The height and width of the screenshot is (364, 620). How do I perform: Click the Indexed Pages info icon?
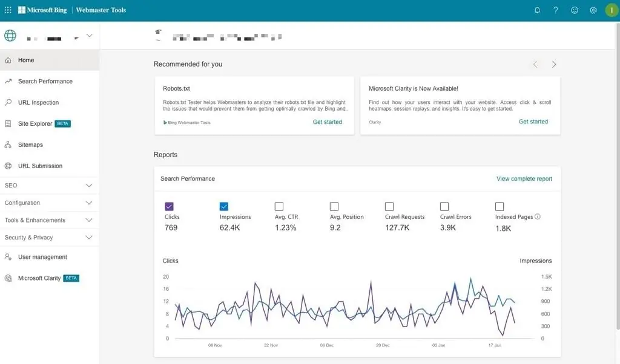(538, 217)
